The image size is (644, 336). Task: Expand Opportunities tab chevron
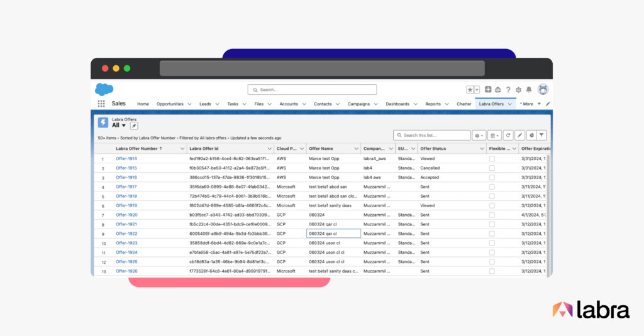point(189,104)
